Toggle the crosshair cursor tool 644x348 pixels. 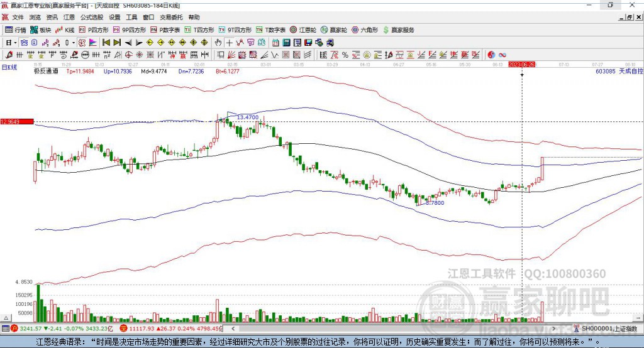(229, 43)
